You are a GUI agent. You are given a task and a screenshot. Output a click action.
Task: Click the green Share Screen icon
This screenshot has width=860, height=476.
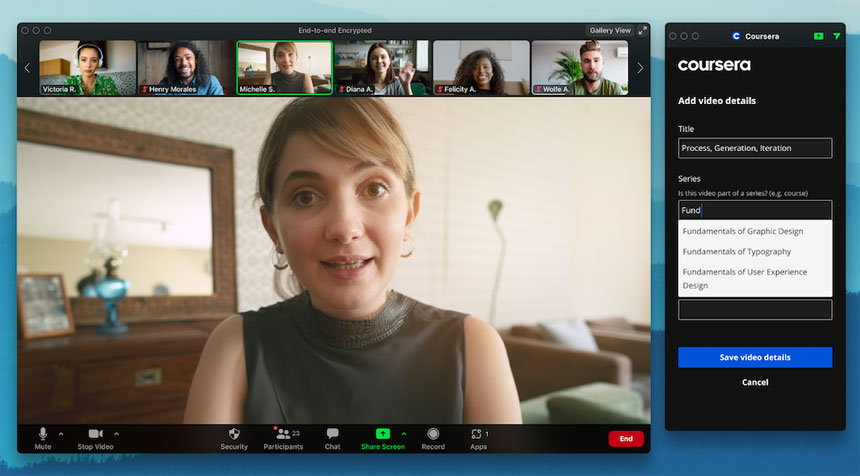click(382, 434)
